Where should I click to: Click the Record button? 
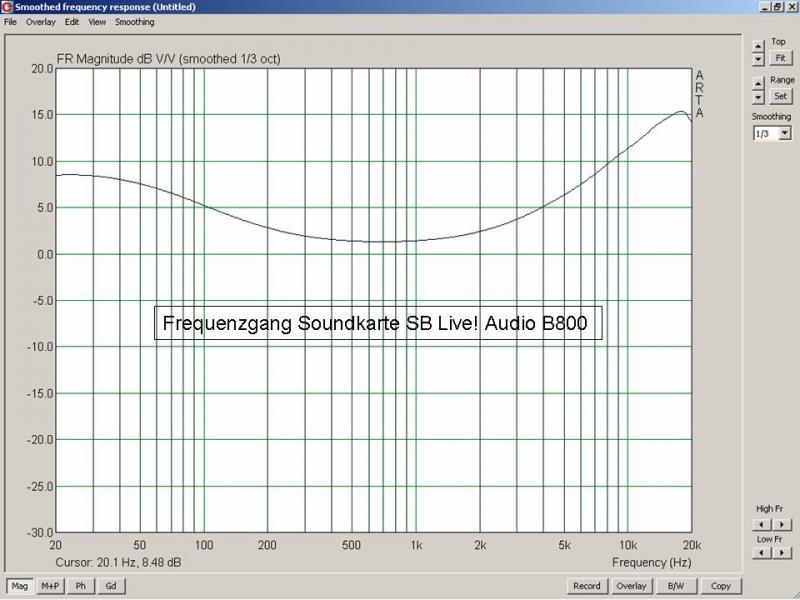(x=587, y=586)
